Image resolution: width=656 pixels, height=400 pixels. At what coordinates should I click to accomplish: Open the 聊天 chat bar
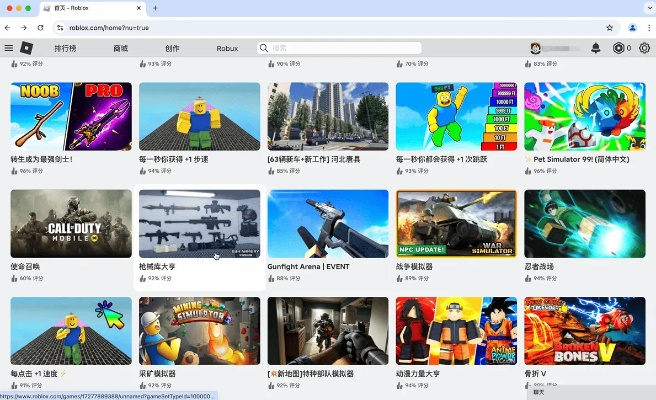[591, 392]
